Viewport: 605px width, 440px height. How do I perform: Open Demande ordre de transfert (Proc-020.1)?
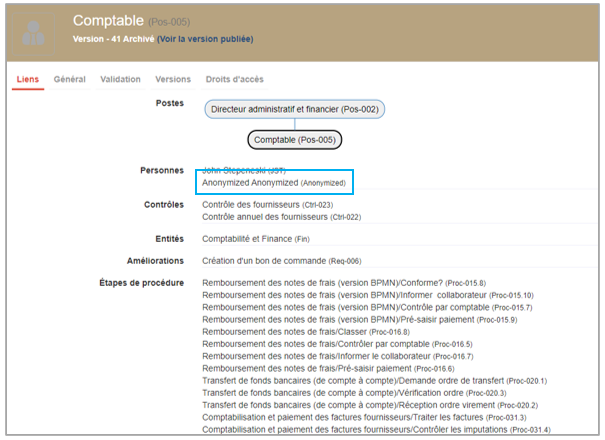coord(374,380)
